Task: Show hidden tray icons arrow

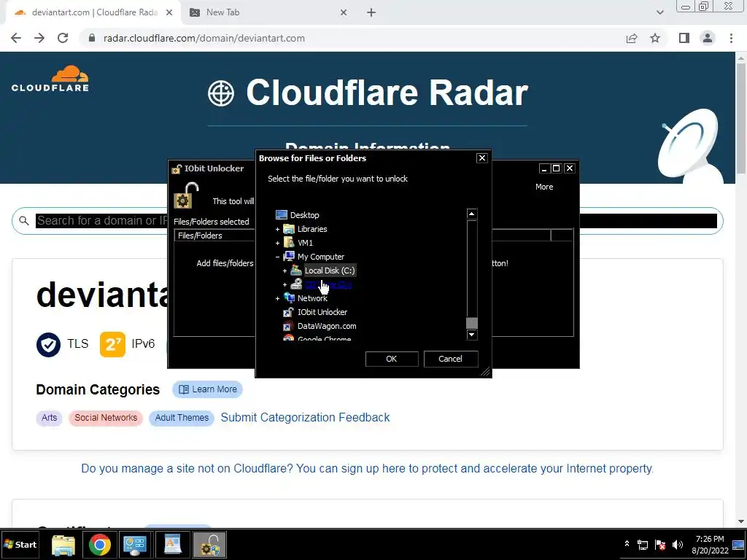Action: [627, 544]
